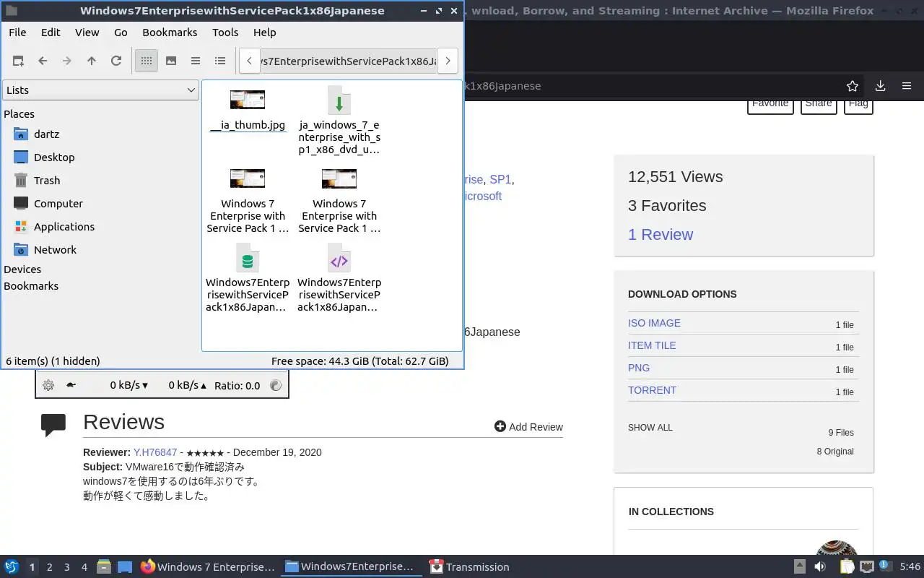Image resolution: width=924 pixels, height=578 pixels.
Task: Open the Lists side pane dropdown
Action: click(x=100, y=90)
